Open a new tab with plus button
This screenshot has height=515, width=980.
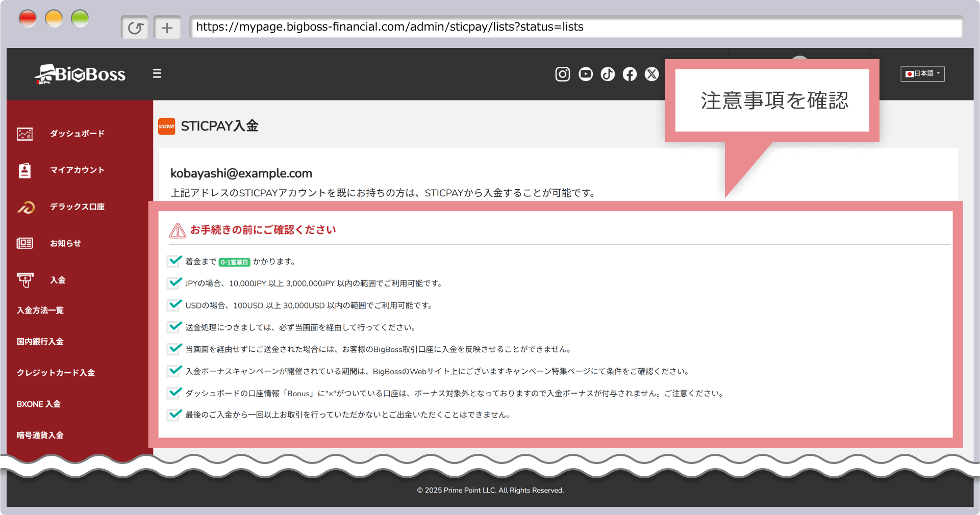(x=167, y=28)
